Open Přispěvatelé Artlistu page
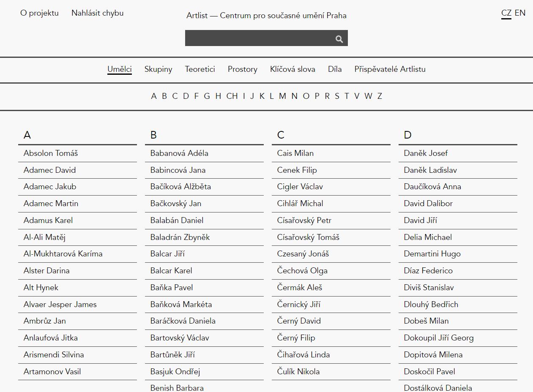 [390, 69]
